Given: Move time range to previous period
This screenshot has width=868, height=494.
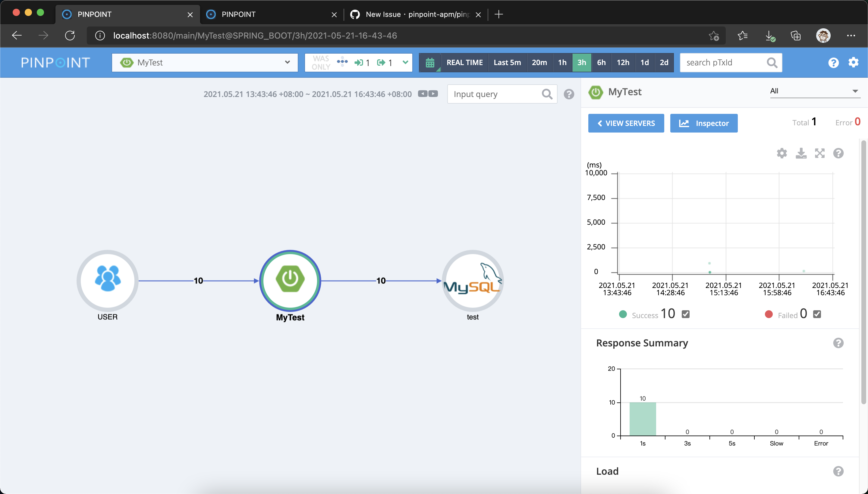Looking at the screenshot, I should (x=423, y=94).
